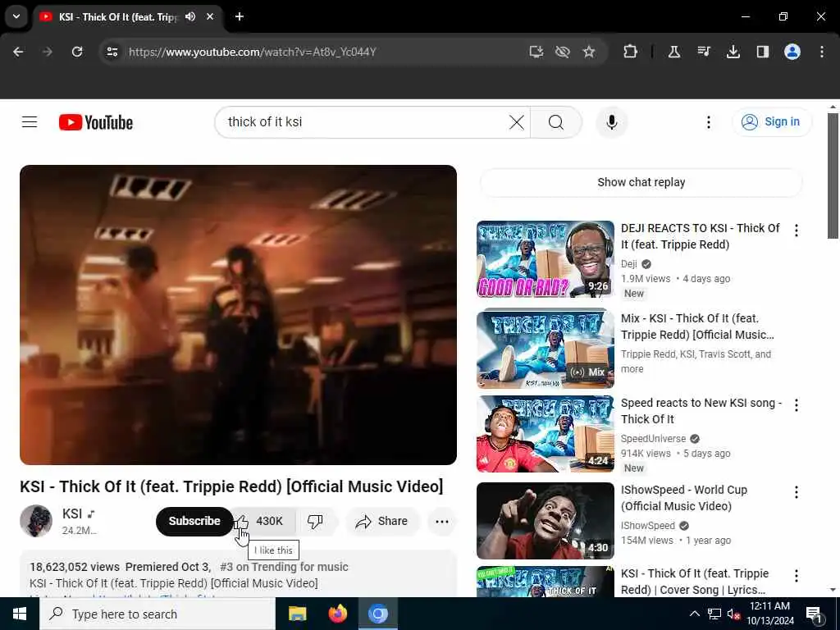Click the Speed reacts thumbnail with 4:24

point(546,434)
